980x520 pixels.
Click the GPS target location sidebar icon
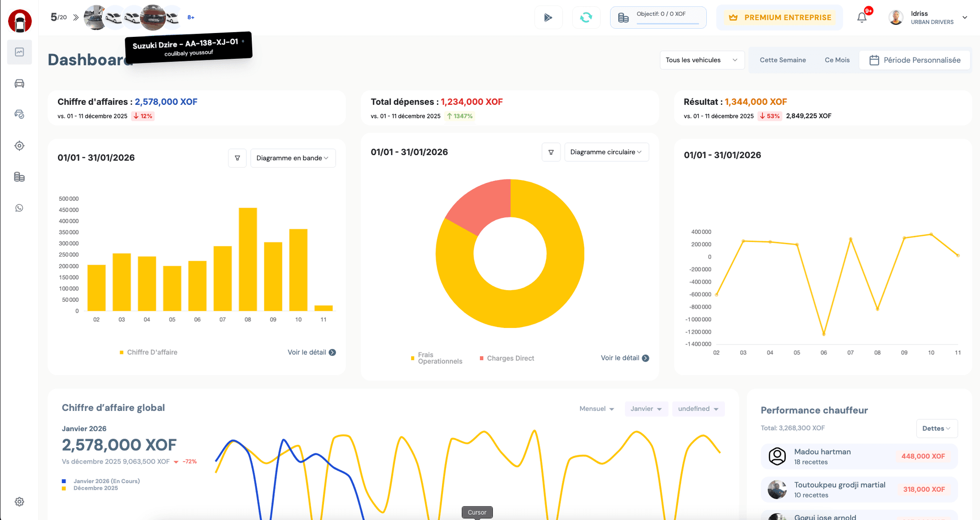(20, 146)
